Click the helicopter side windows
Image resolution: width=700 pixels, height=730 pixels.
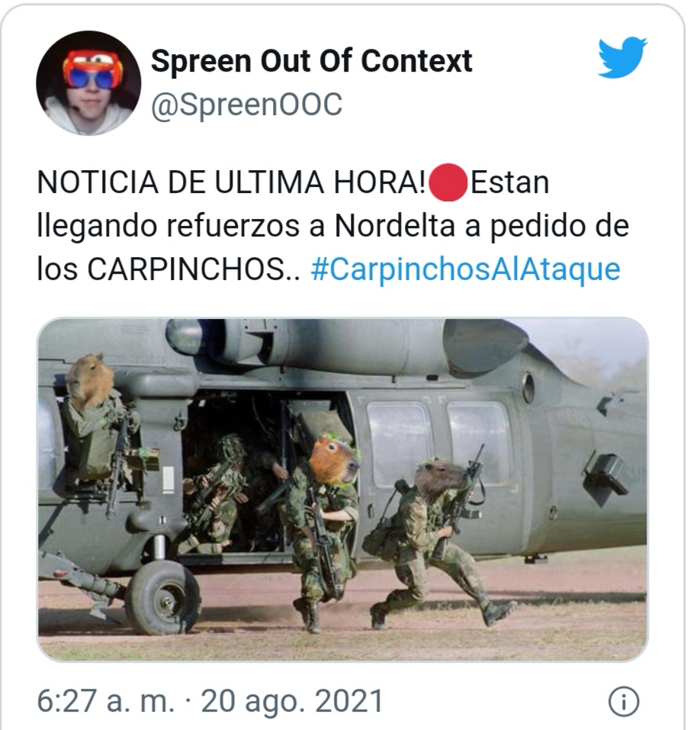[x=439, y=445]
